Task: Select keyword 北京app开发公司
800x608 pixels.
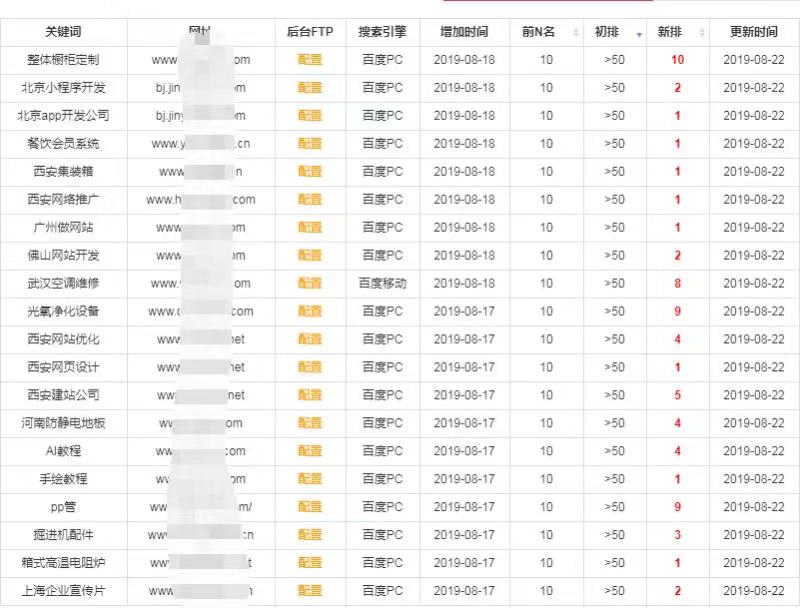Action: click(x=63, y=115)
